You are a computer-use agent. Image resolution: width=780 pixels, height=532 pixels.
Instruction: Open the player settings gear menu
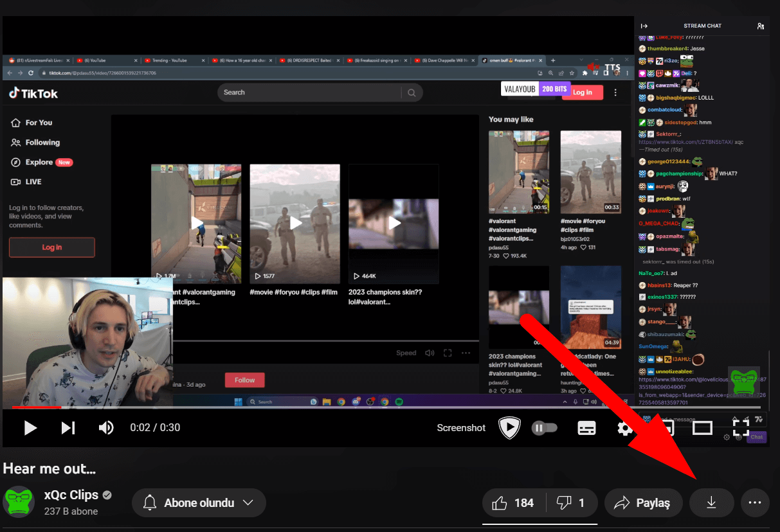pyautogui.click(x=625, y=428)
